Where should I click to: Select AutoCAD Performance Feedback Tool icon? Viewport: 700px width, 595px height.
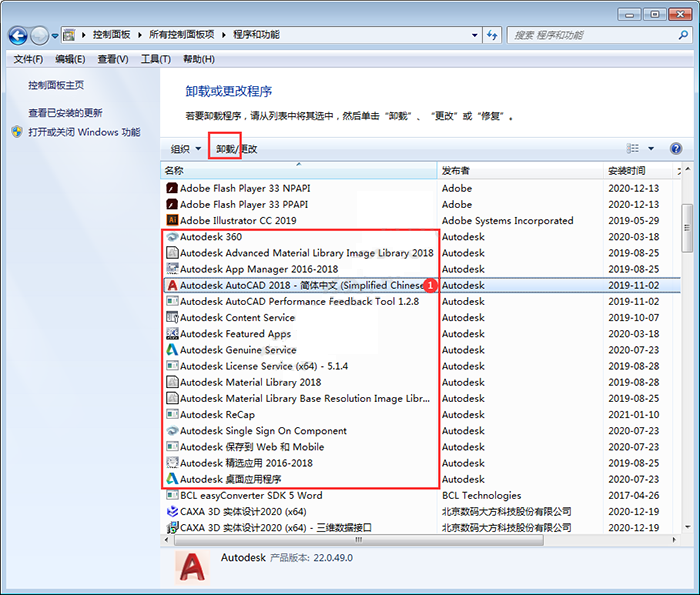[172, 301]
